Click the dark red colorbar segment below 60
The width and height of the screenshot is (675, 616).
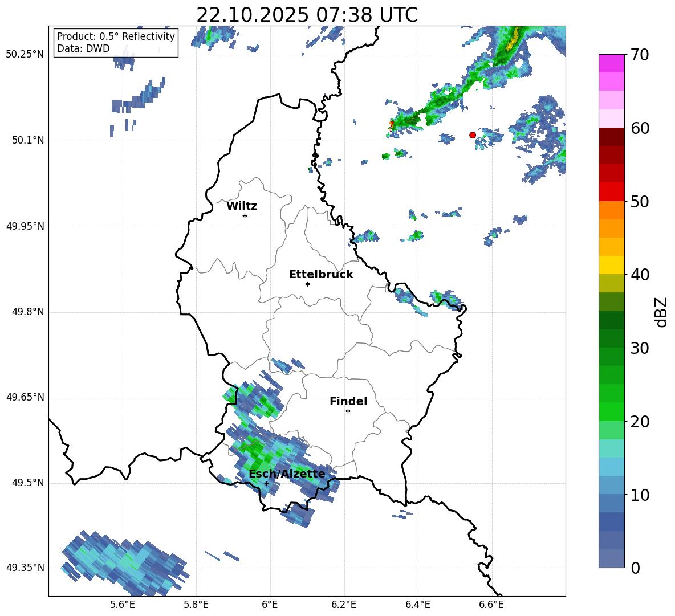[611, 137]
